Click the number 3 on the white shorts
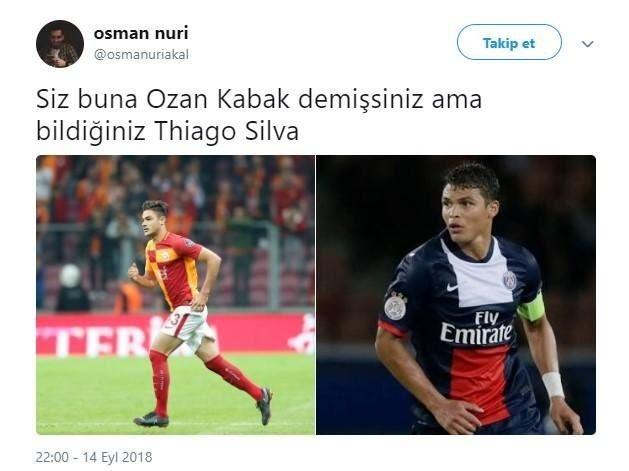 (174, 320)
